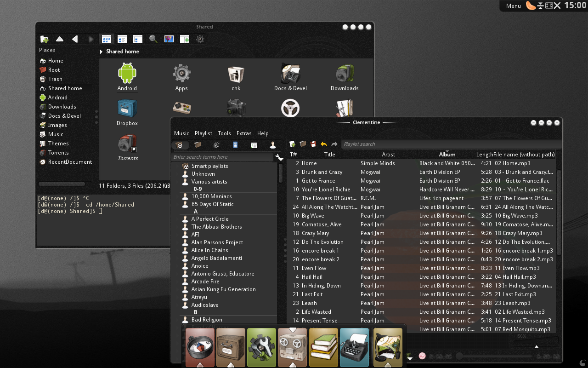
Task: Launch the typewriter dock icon
Action: coord(354,347)
